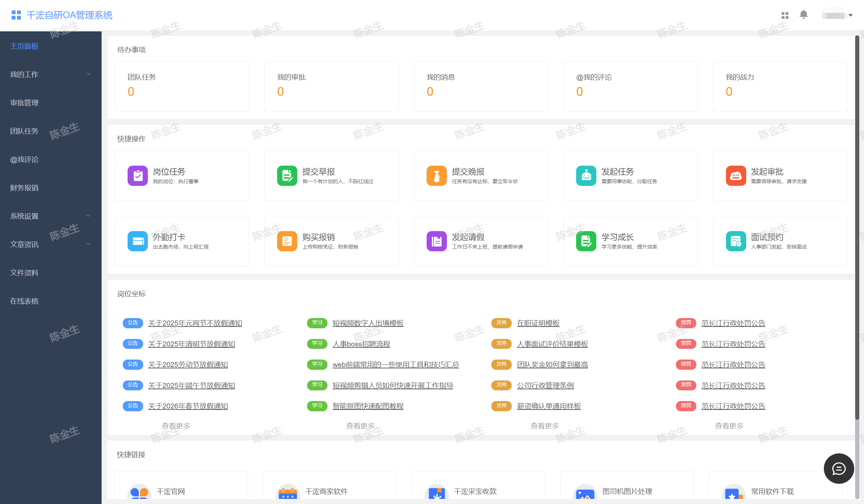Click the 发起任务 teal robot icon
This screenshot has width=864, height=504.
tap(586, 176)
